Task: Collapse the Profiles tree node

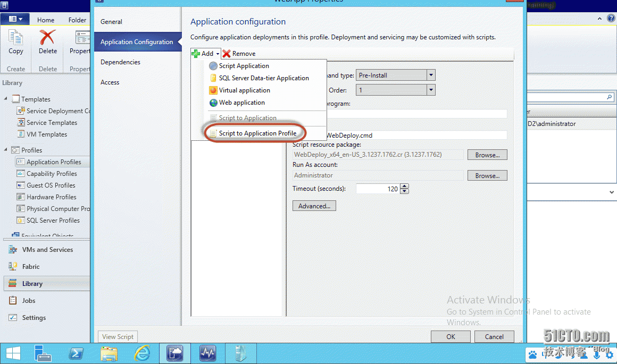Action: [x=5, y=149]
